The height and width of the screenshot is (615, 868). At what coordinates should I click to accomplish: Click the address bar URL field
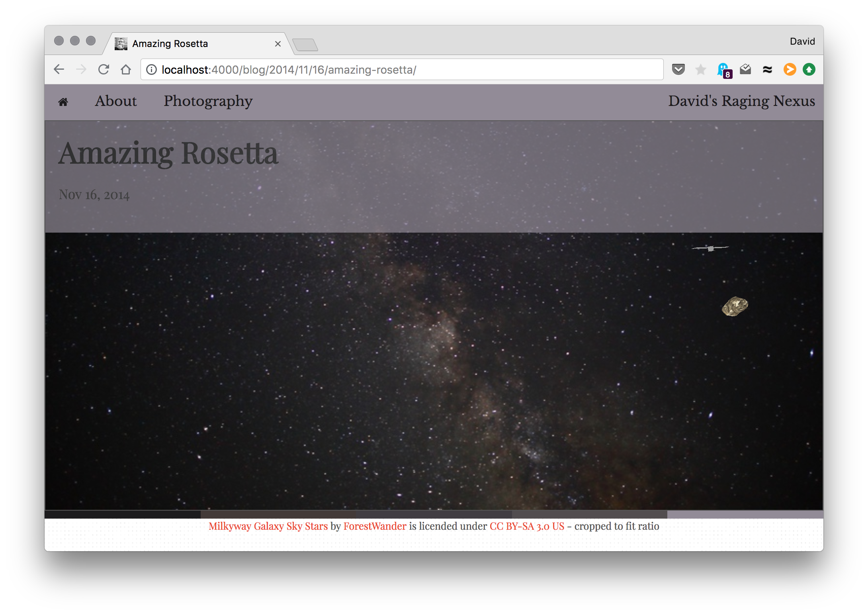point(402,70)
